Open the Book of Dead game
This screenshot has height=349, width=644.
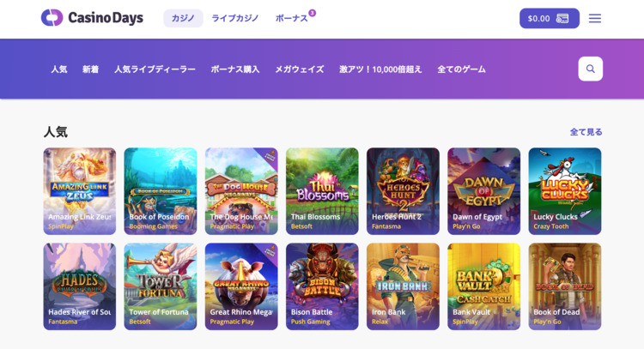[565, 286]
